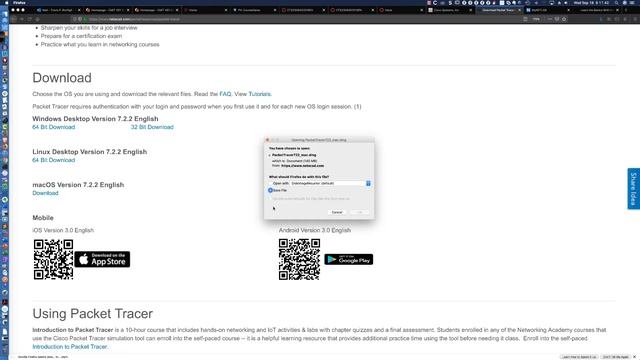The width and height of the screenshot is (640, 360).
Task: Click the 'Download' section heading
Action: [x=62, y=78]
